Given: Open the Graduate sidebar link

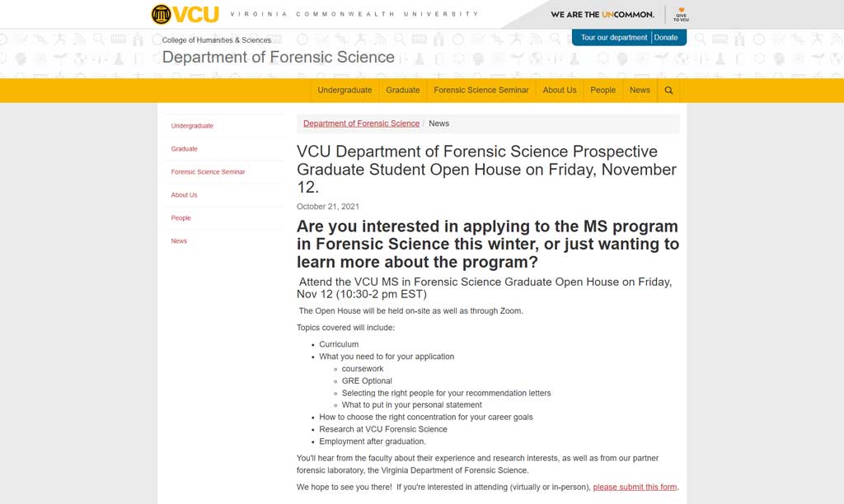Looking at the screenshot, I should (184, 149).
